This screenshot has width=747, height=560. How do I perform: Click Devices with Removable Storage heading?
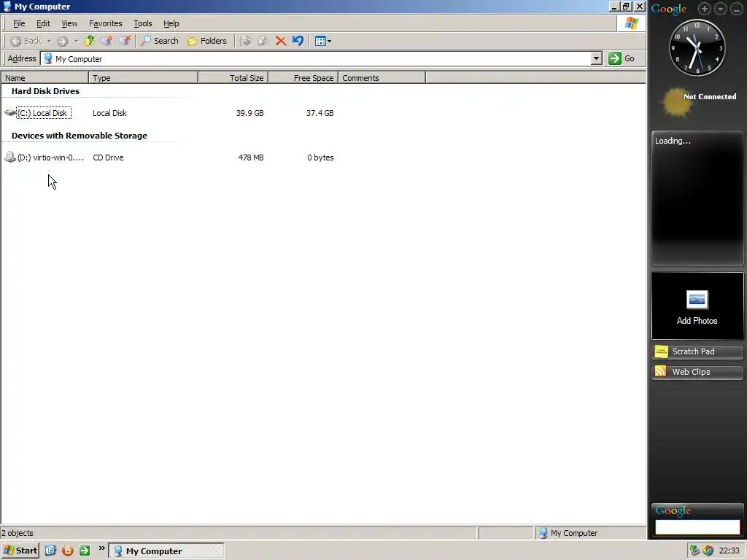79,136
